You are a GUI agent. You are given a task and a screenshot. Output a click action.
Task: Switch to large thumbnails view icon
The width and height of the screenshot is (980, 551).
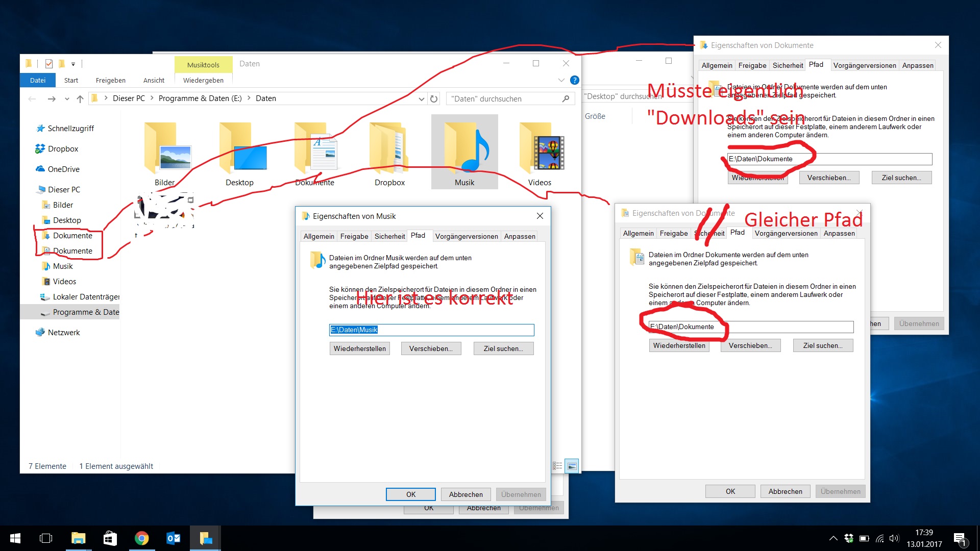click(572, 466)
